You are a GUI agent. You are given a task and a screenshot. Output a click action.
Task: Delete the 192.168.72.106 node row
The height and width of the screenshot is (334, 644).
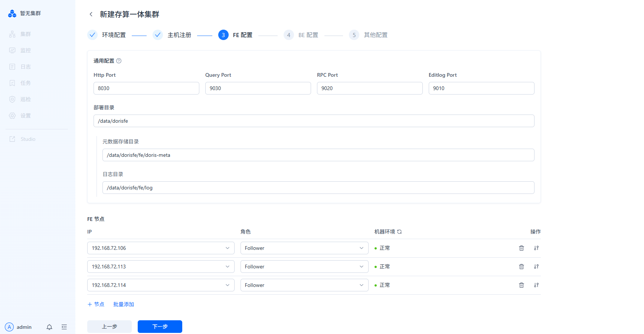pyautogui.click(x=521, y=248)
